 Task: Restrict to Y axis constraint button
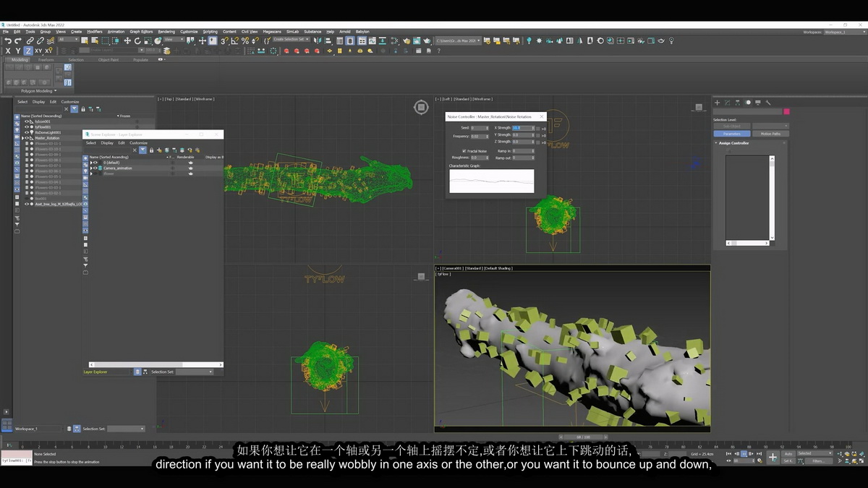[18, 51]
